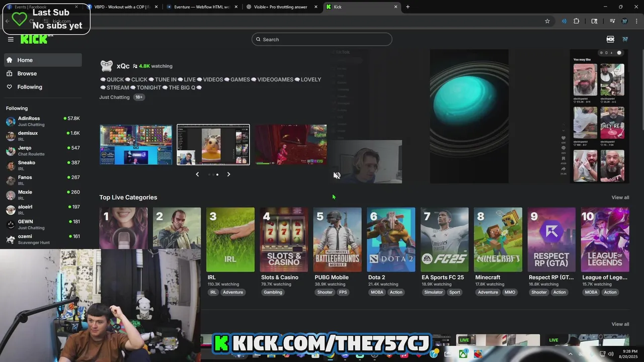
Task: Show next featured stream arrow
Action: point(228,174)
